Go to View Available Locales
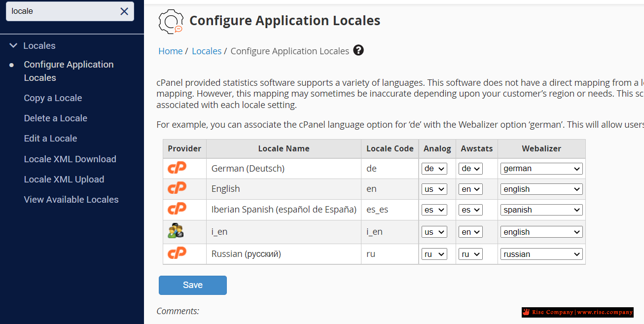The image size is (644, 324). (x=71, y=200)
